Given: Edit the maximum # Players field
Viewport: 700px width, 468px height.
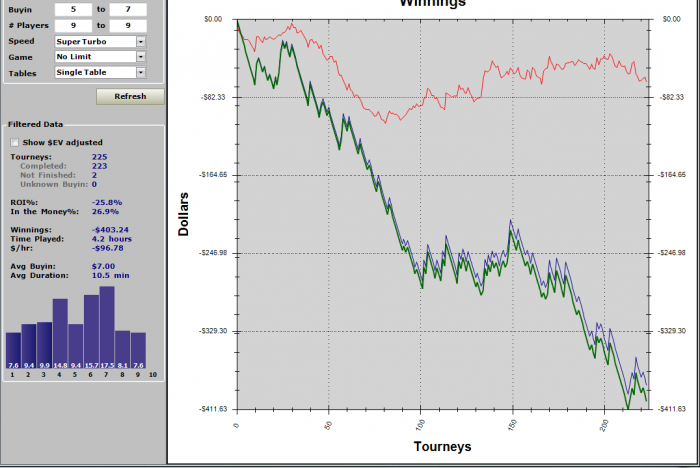Looking at the screenshot, I should 128,25.
